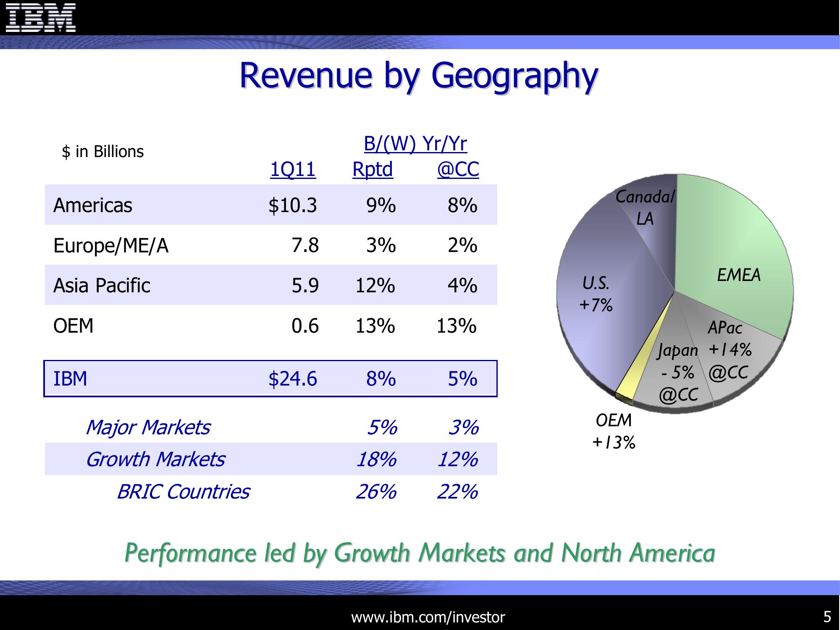The image size is (840, 630).
Task: Click Growth Markets 18% value
Action: click(376, 459)
